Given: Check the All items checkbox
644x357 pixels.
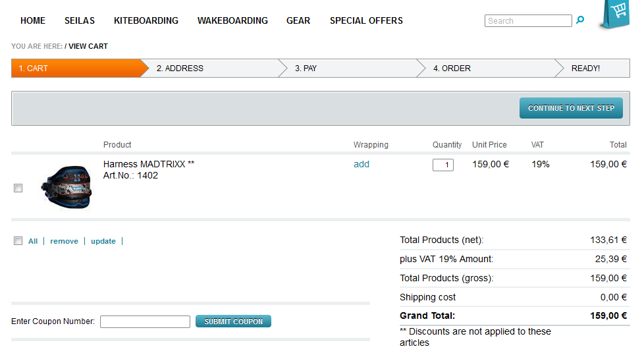Looking at the screenshot, I should pyautogui.click(x=18, y=241).
